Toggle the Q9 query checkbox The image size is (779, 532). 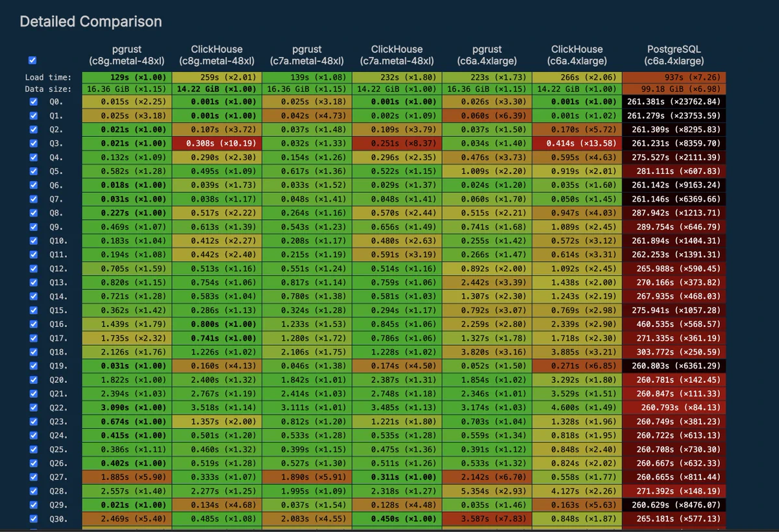(33, 226)
